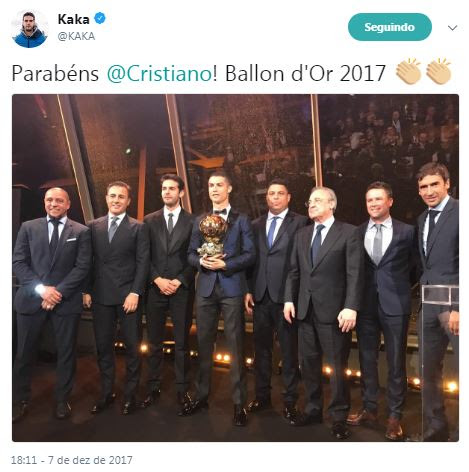The width and height of the screenshot is (469, 472).
Task: Click the first clapping hands emoji
Action: tap(408, 71)
